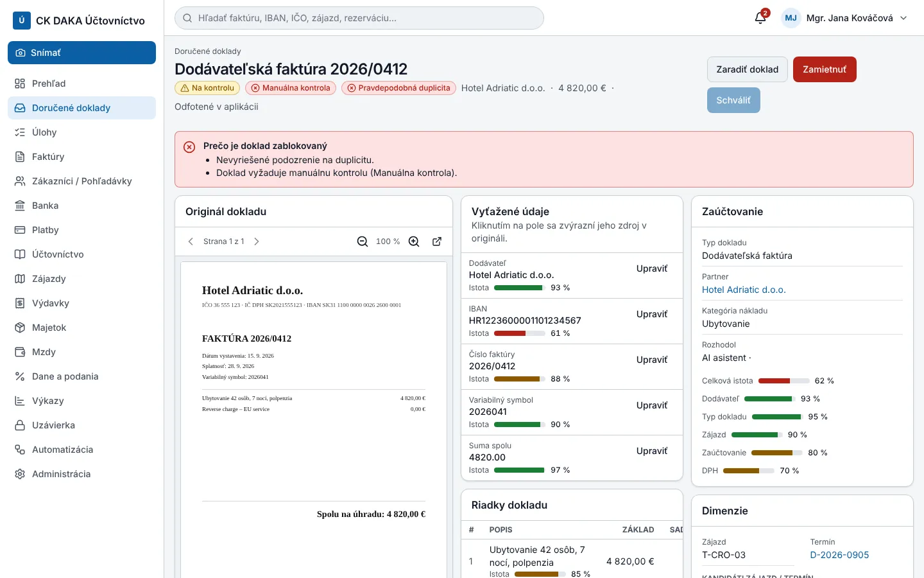Click the Zájazdy map icon
Screen dimensions: 924x578
pos(20,279)
